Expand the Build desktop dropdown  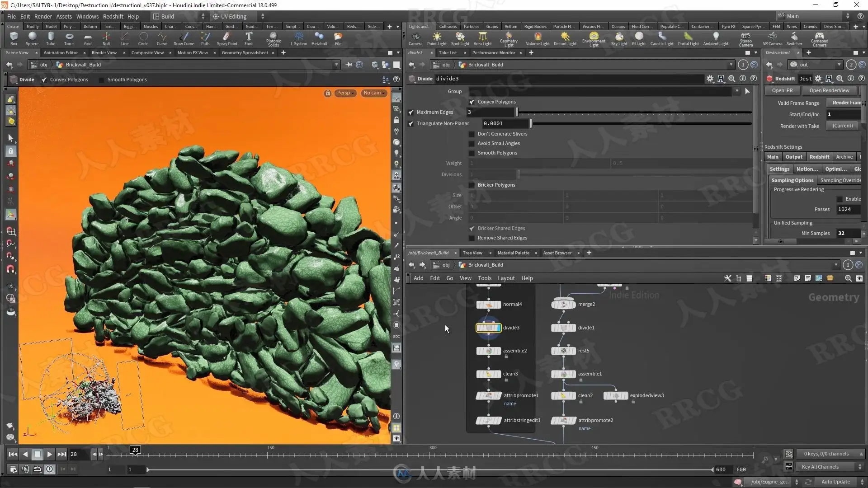tap(179, 16)
